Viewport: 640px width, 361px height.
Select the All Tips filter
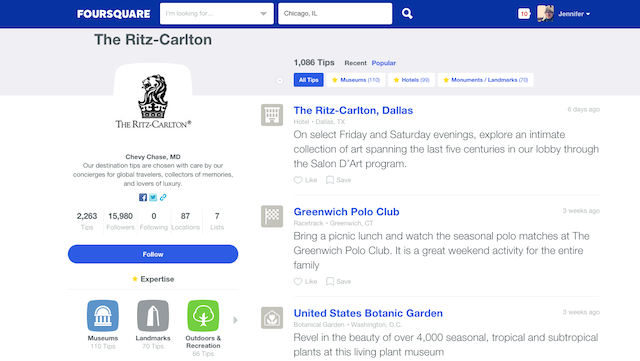(309, 80)
